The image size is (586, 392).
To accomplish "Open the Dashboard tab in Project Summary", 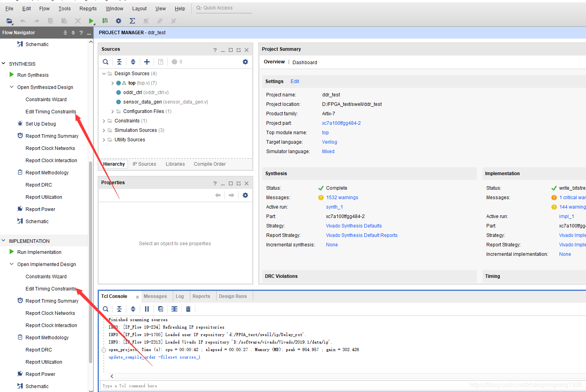I will (x=305, y=62).
